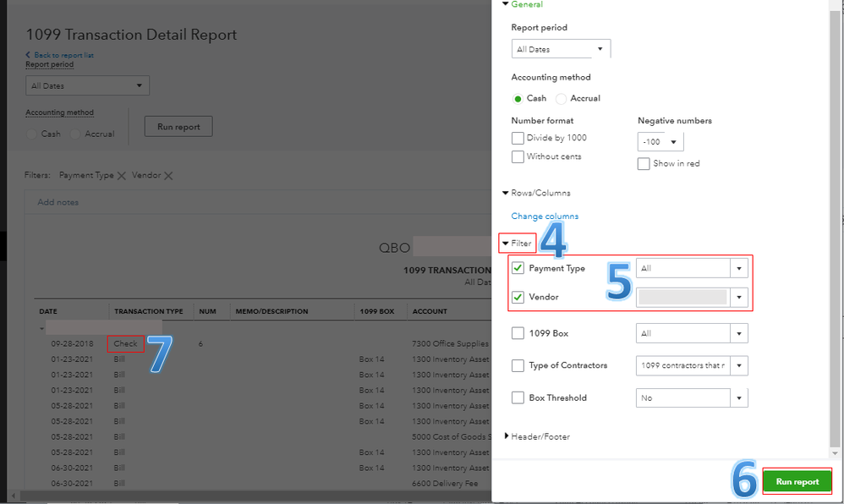Click the green Run report button
The height and width of the screenshot is (504, 844).
(x=797, y=482)
